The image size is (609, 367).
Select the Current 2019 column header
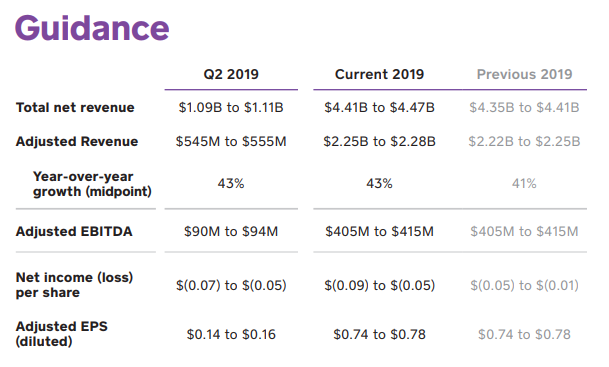pyautogui.click(x=379, y=74)
